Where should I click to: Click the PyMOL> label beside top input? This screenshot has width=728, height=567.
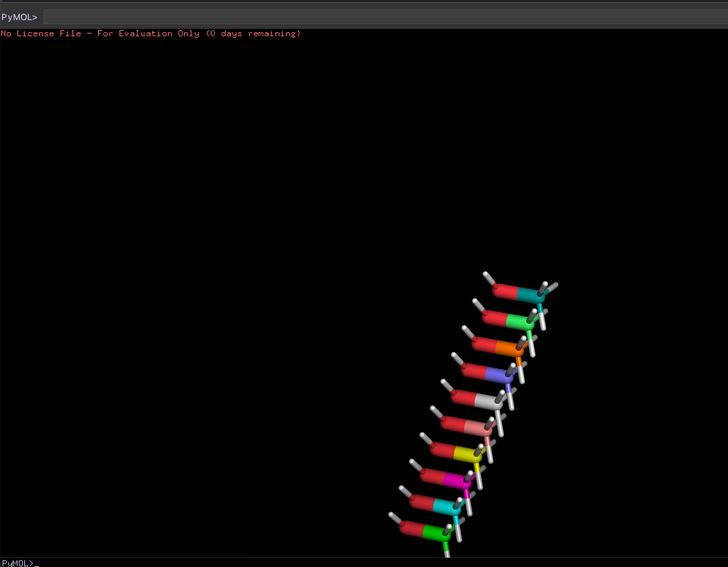coord(19,17)
